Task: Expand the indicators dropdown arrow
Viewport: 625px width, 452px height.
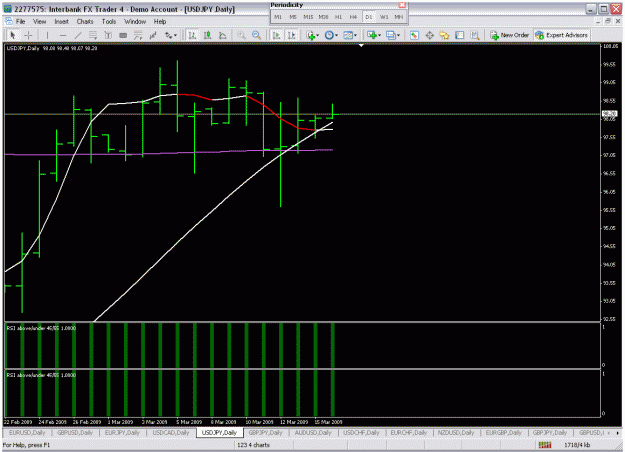Action: (318, 35)
